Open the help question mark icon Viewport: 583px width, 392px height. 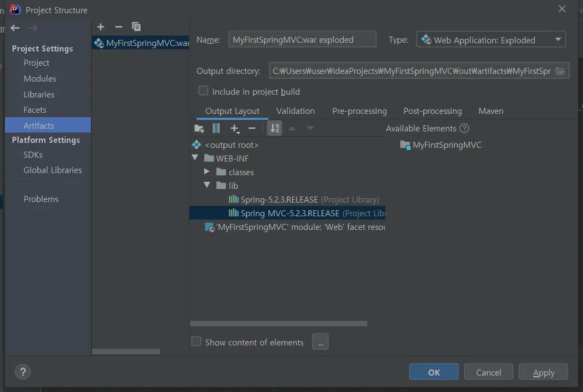(22, 372)
